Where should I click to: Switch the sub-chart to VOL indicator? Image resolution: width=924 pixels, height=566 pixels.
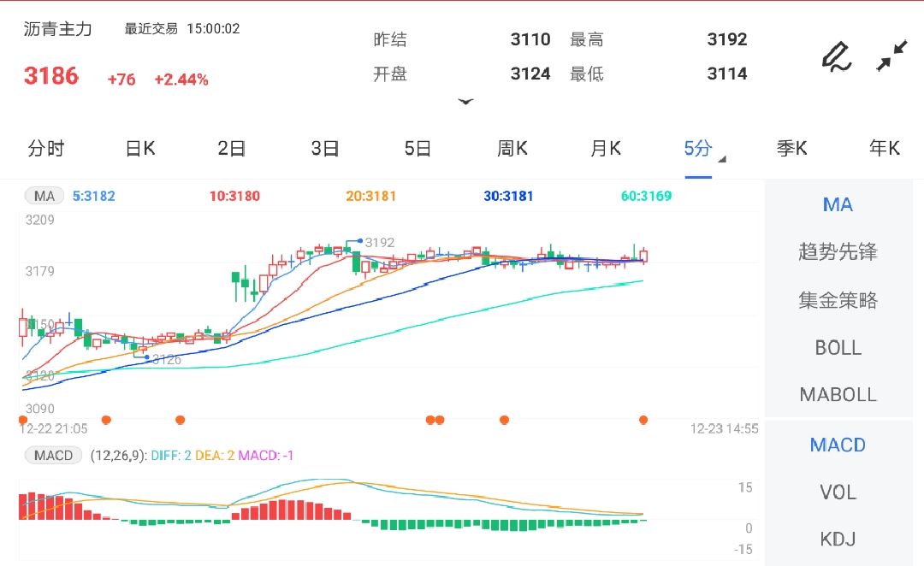tap(837, 492)
